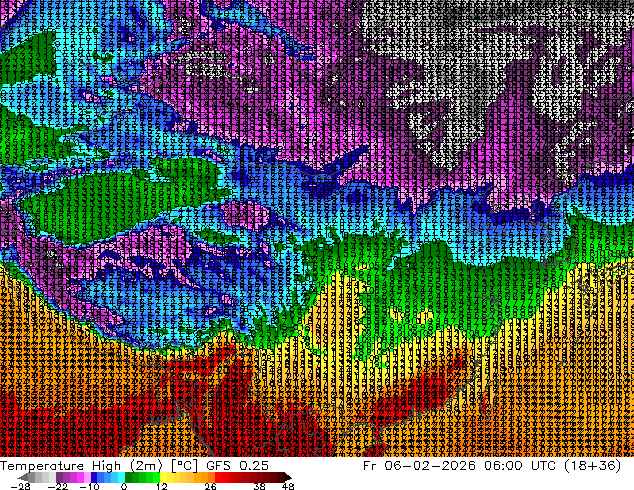Click the 'Fr' weekday abbreviation
Image resolution: width=634 pixels, height=490 pixels.
pyautogui.click(x=370, y=466)
